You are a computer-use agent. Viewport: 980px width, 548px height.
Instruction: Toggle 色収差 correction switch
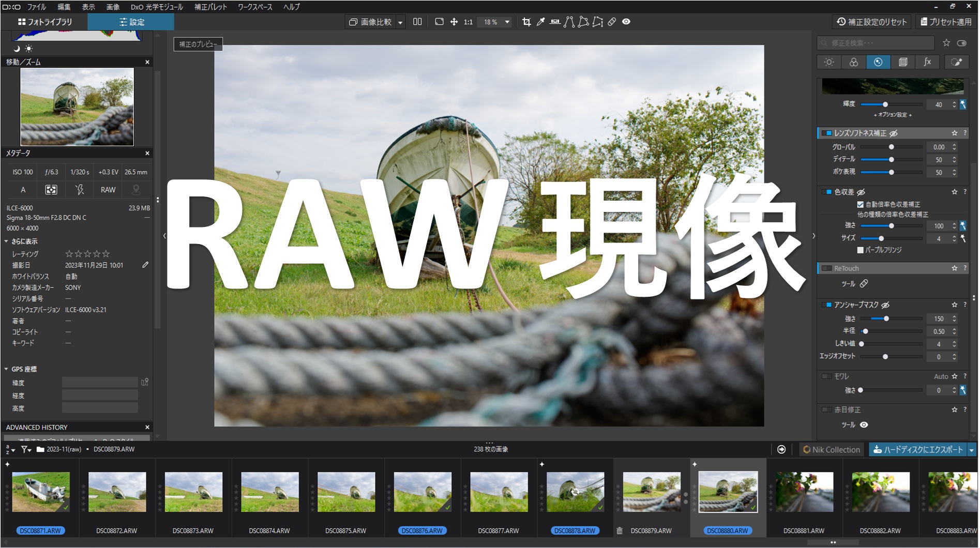click(826, 192)
